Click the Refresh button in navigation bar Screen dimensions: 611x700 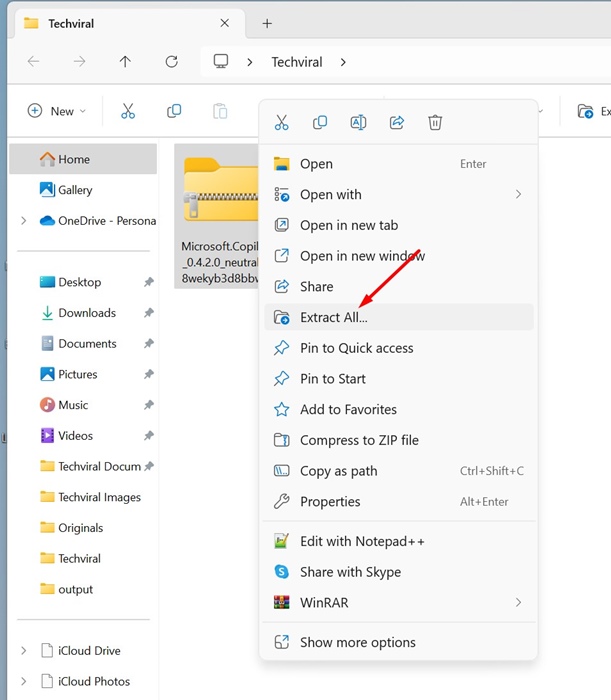[171, 62]
